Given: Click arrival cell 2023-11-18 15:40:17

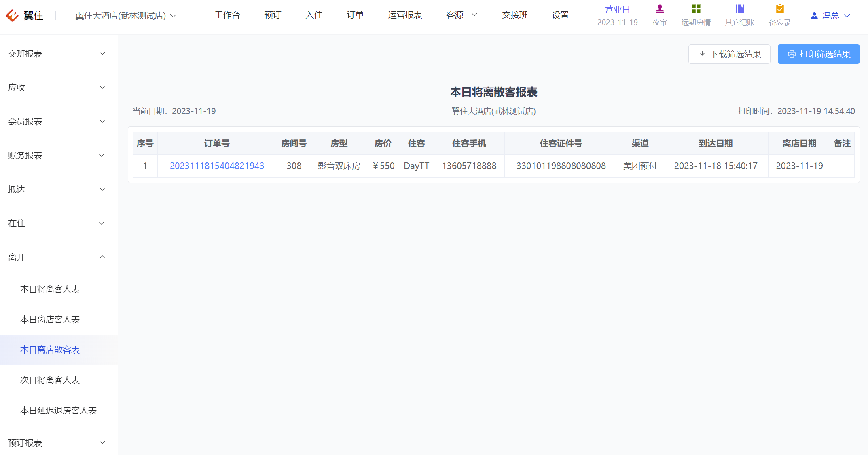Looking at the screenshot, I should tap(716, 166).
